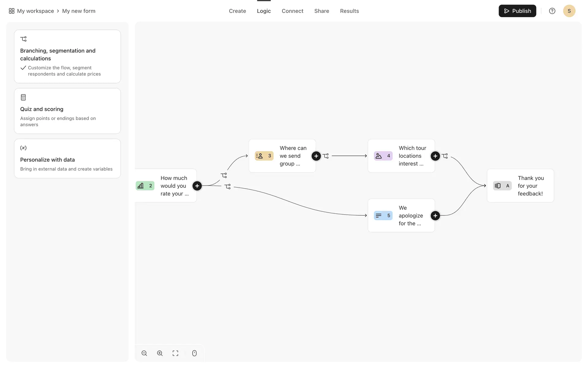Open the help question mark icon
This screenshot has height=368, width=588.
552,11
